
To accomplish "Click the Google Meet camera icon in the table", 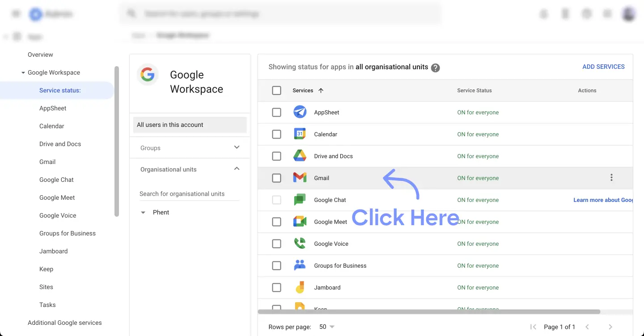I will pos(300,222).
